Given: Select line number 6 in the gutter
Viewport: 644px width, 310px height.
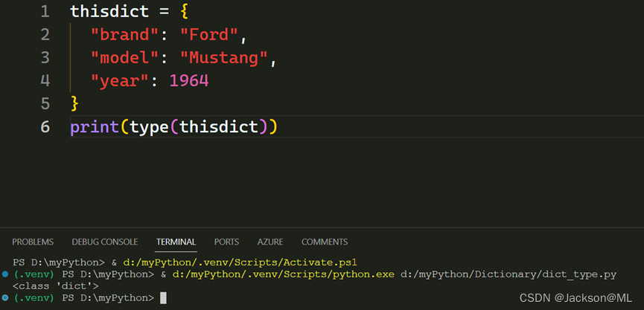Looking at the screenshot, I should click(x=45, y=127).
